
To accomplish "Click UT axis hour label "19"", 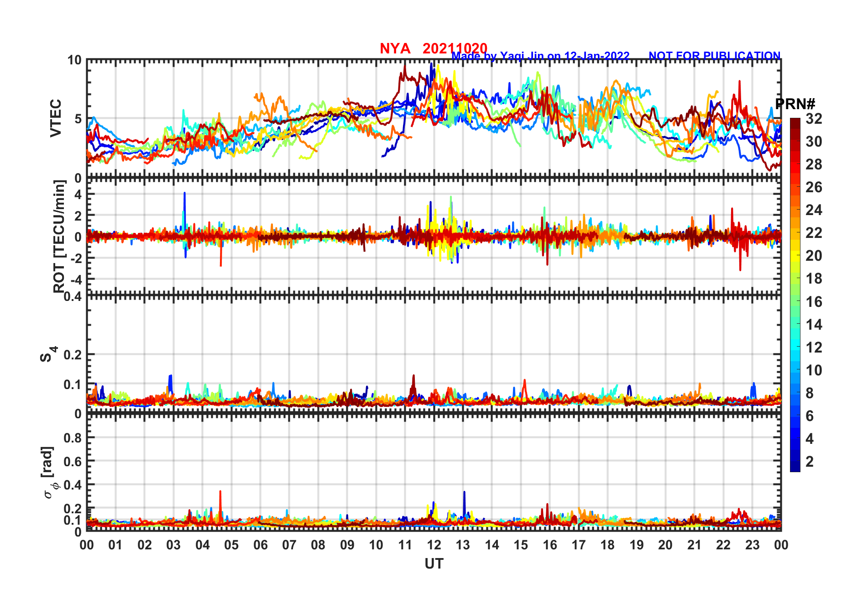I will pyautogui.click(x=637, y=545).
